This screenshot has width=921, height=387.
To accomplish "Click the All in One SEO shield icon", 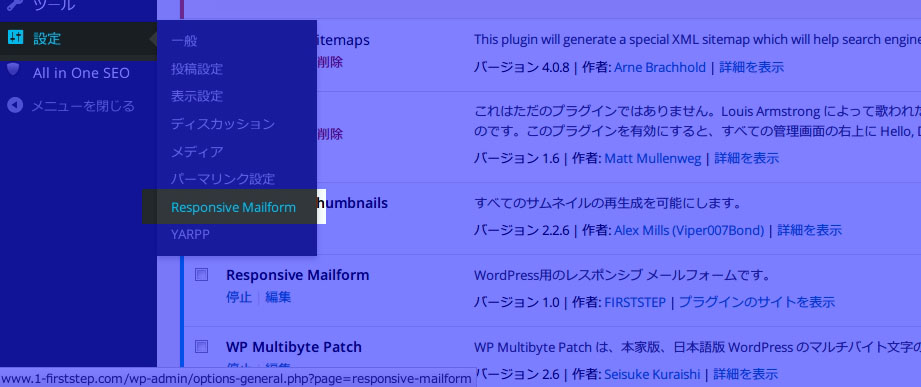I will click(x=14, y=70).
